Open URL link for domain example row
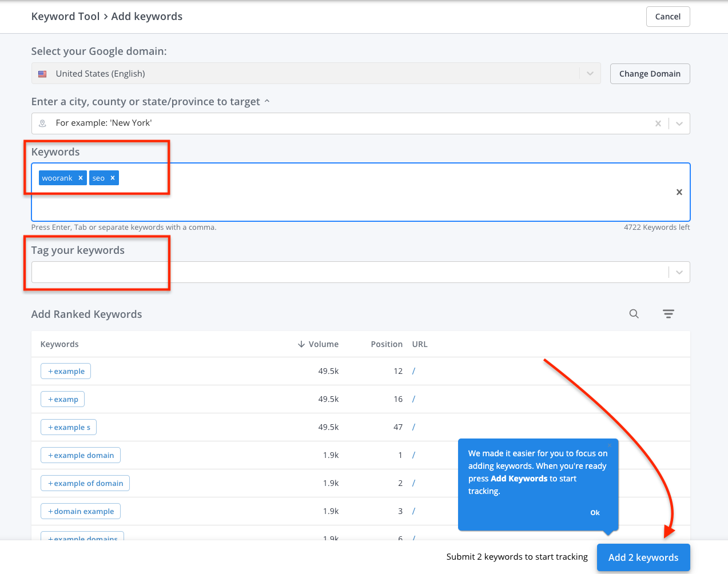 click(413, 511)
